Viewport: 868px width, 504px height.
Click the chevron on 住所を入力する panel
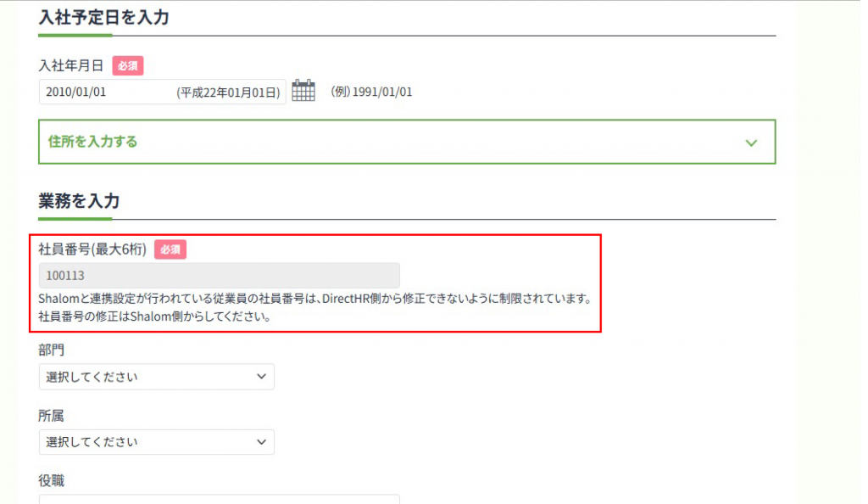click(751, 143)
